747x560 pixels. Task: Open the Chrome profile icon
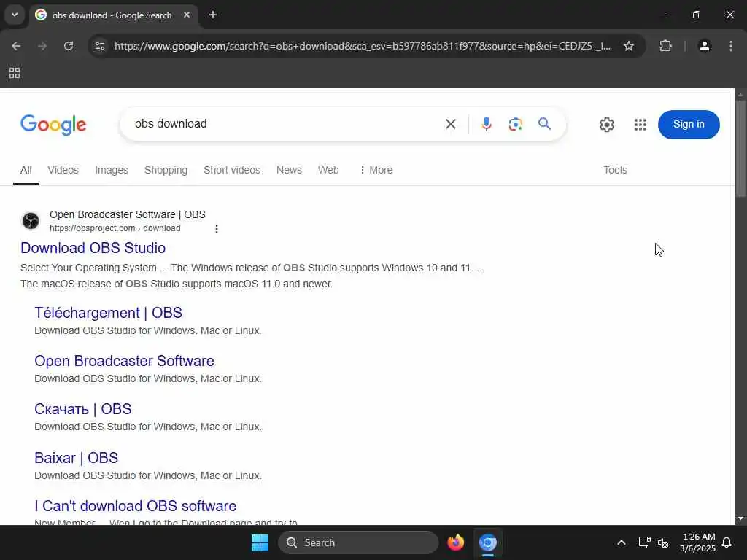(x=705, y=46)
